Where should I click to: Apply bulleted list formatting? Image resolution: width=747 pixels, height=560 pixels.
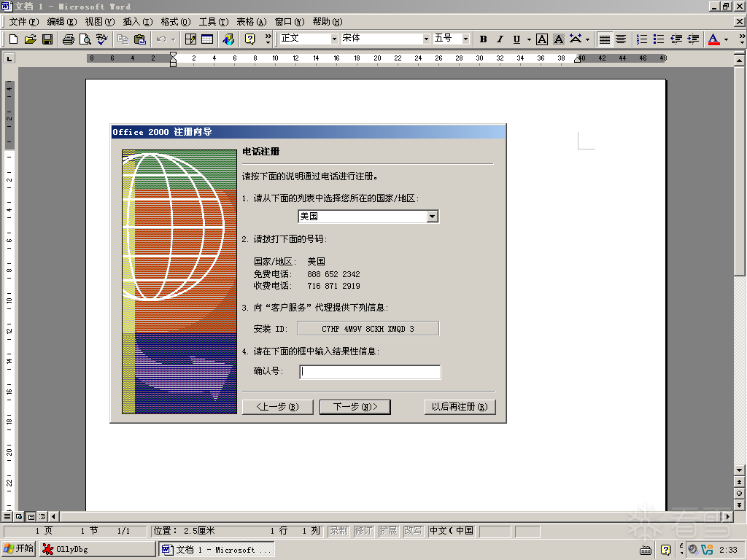[x=659, y=39]
